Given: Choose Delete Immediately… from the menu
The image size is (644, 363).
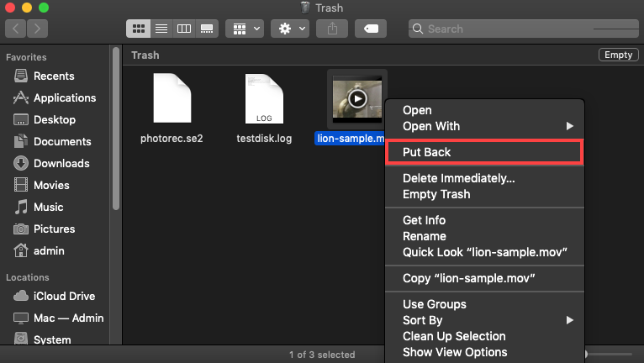Looking at the screenshot, I should coord(484,178).
